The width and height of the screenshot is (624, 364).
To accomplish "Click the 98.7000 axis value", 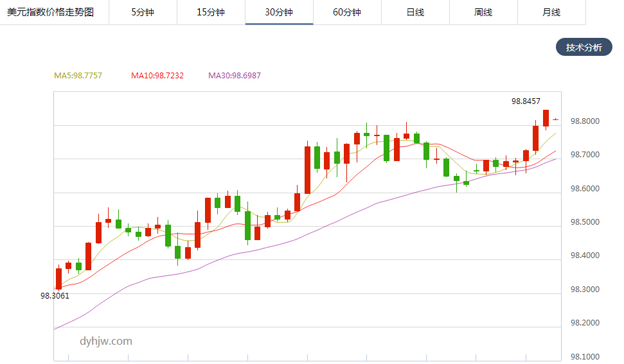I will (585, 155).
